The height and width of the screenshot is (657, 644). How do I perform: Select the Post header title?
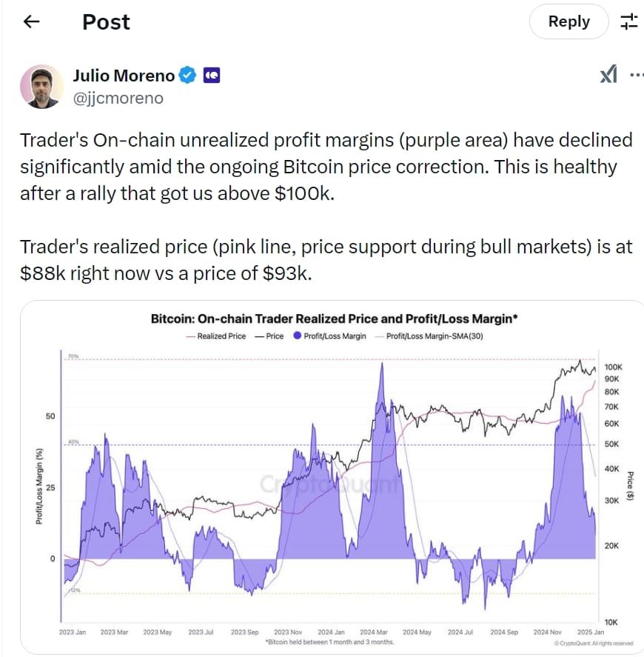[x=106, y=21]
